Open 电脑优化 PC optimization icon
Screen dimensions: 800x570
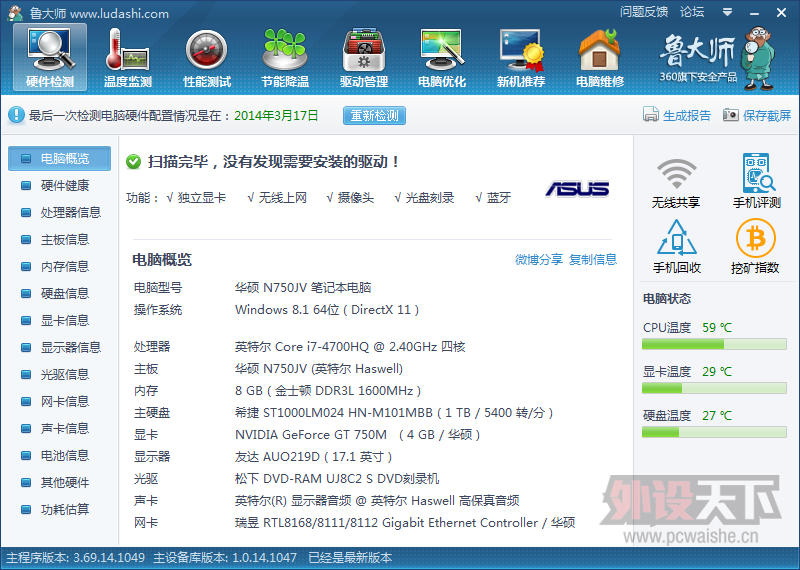pos(442,57)
